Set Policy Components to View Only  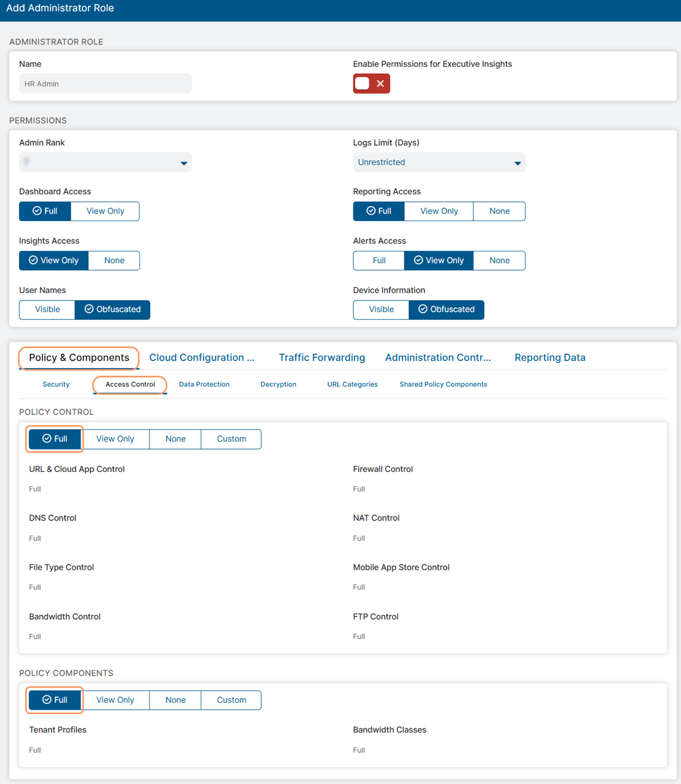point(115,700)
